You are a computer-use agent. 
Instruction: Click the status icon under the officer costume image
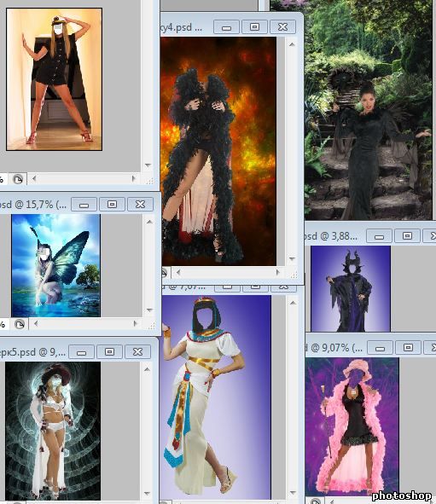tap(18, 179)
